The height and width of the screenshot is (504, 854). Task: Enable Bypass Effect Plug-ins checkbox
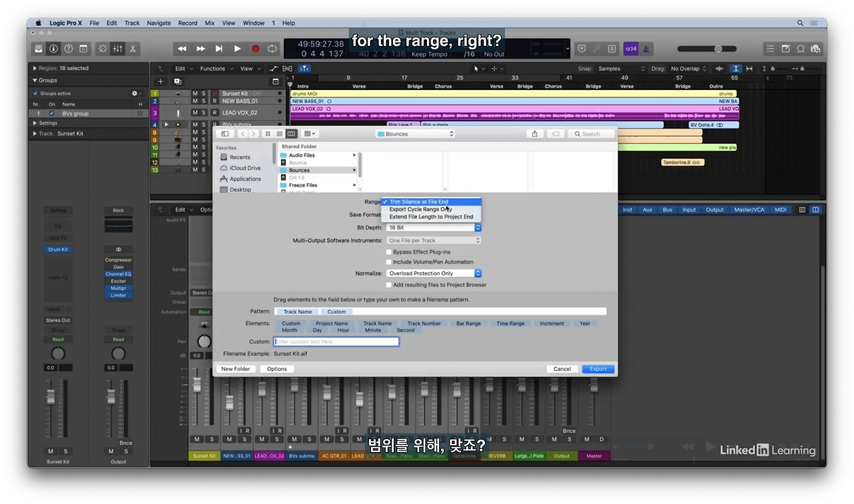click(388, 252)
